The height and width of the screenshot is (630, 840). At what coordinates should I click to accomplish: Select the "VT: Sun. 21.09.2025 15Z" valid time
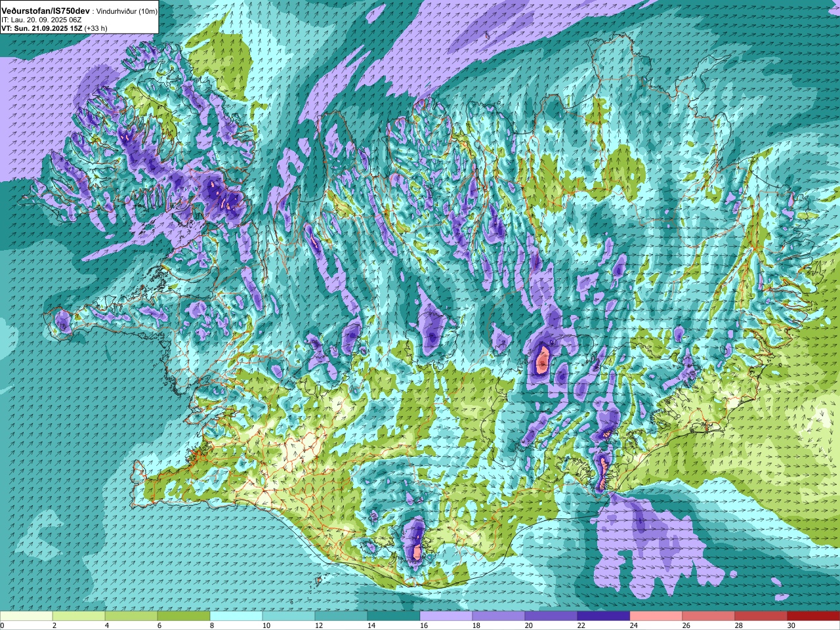(41, 28)
